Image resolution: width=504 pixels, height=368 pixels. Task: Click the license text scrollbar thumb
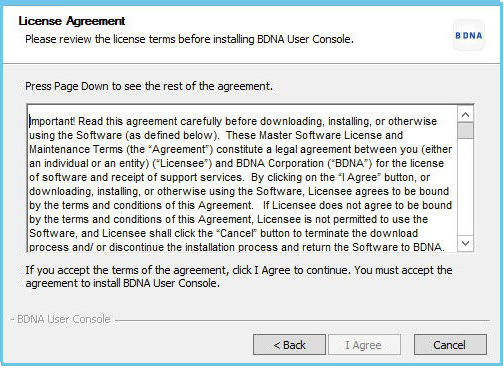tap(466, 130)
